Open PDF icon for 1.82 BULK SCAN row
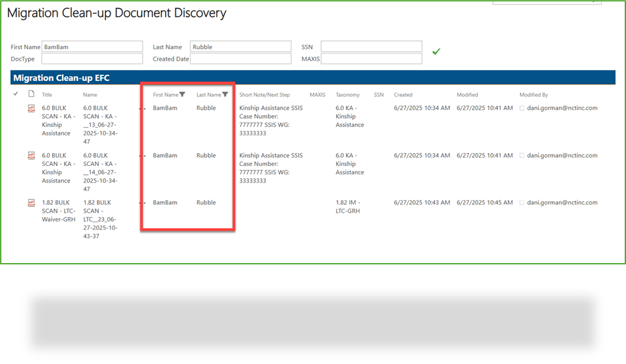Viewport: 626px width, 364px height. click(31, 203)
